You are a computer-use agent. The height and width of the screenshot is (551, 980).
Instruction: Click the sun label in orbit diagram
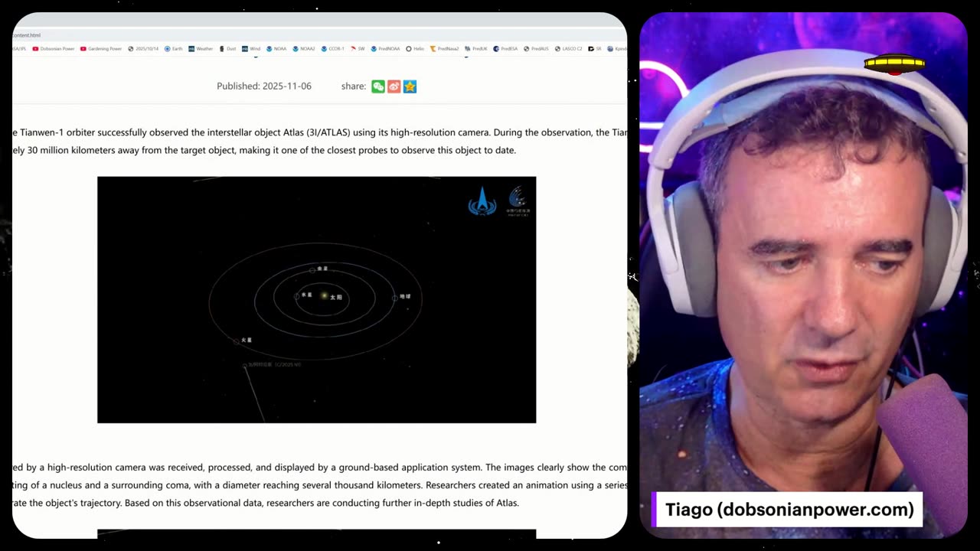(335, 297)
